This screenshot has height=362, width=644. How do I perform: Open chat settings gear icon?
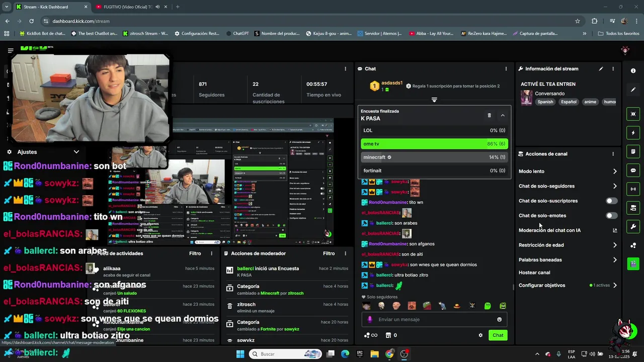[x=480, y=335]
